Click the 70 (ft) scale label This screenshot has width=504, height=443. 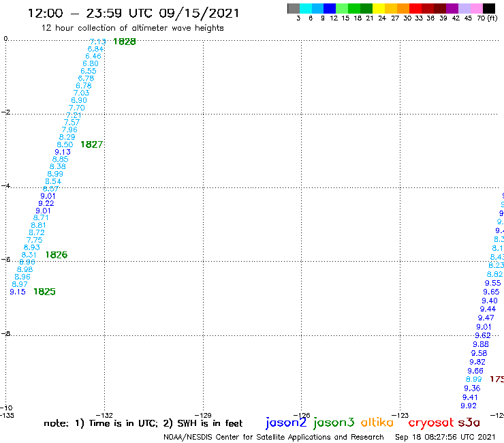click(x=487, y=18)
